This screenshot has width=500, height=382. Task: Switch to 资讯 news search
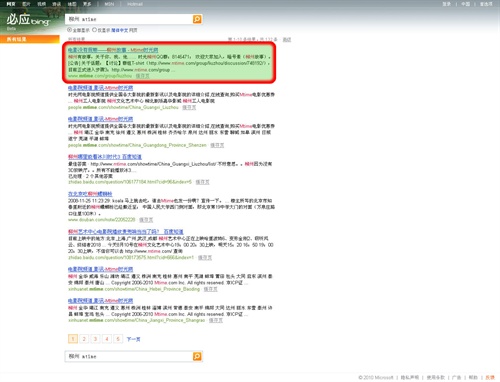coord(57,4)
